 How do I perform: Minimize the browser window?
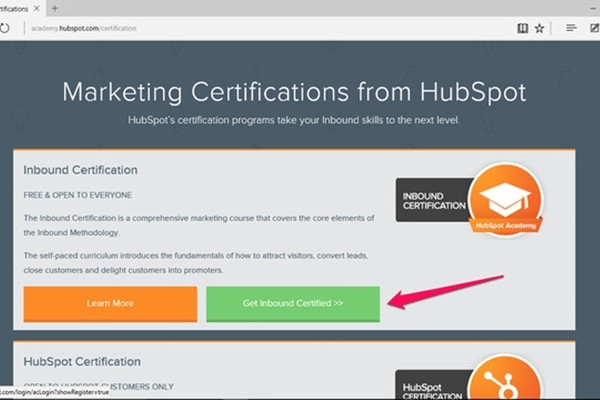tap(593, 8)
